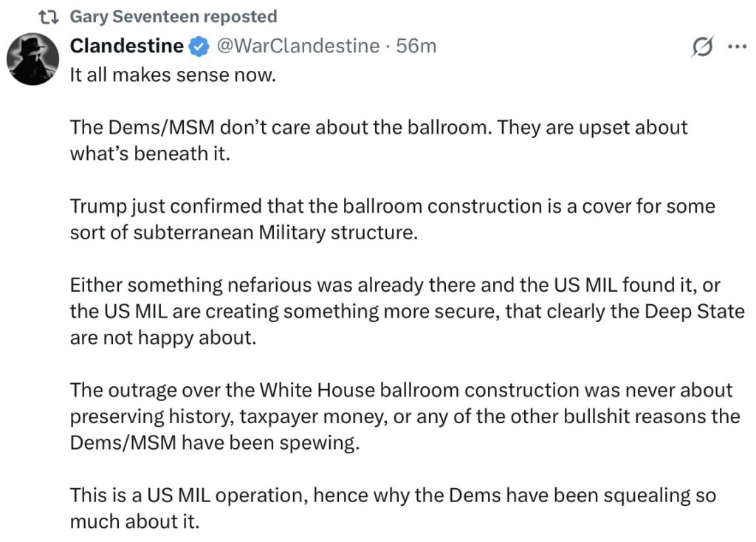Click the Grok slashed-circle icon
756x542 pixels.
(701, 47)
